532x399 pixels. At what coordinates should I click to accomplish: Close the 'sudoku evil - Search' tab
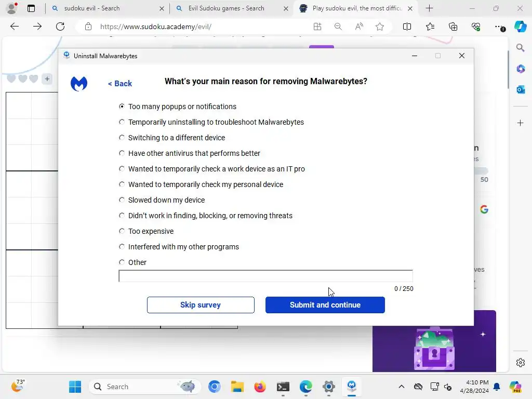pyautogui.click(x=162, y=8)
